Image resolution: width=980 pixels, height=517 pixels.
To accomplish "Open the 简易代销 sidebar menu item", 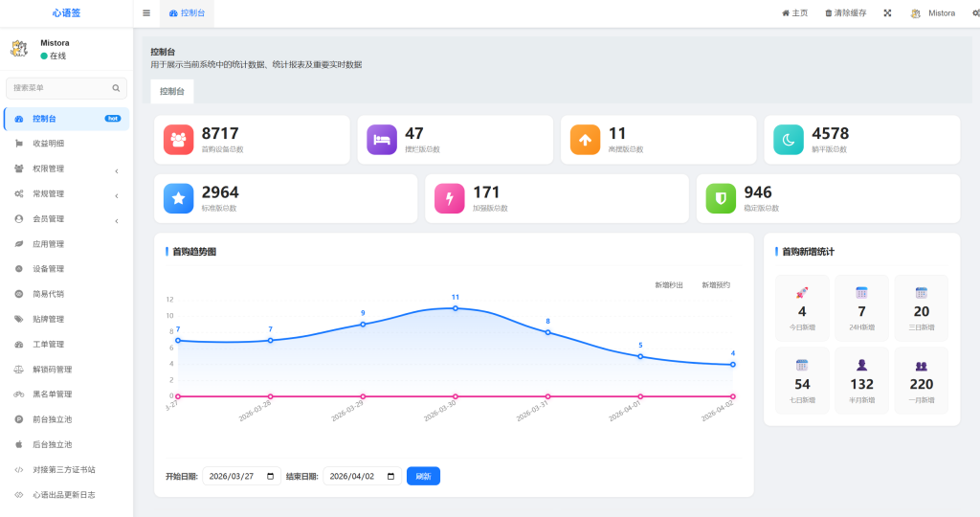I will 66,294.
